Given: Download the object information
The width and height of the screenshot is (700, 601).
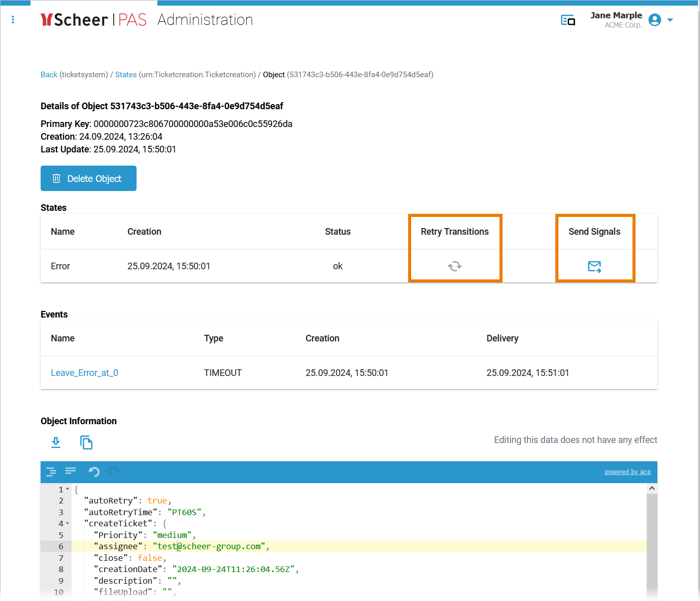Looking at the screenshot, I should pos(56,442).
